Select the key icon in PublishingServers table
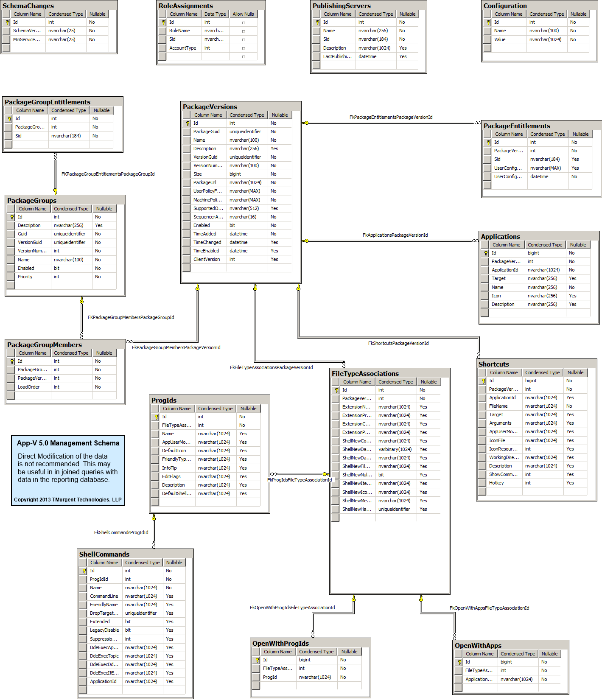Viewport: 602px width, 700px height. point(317,22)
